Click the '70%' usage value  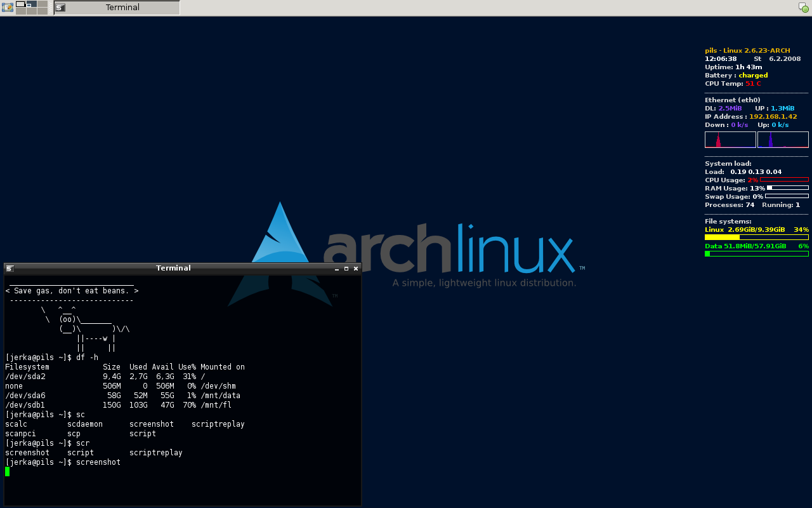189,405
